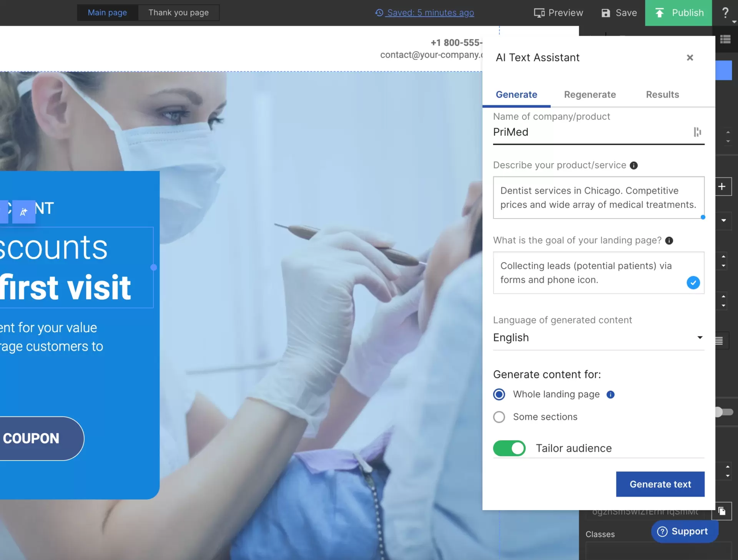This screenshot has width=738, height=560.
Task: Click the Generate text button
Action: point(660,484)
